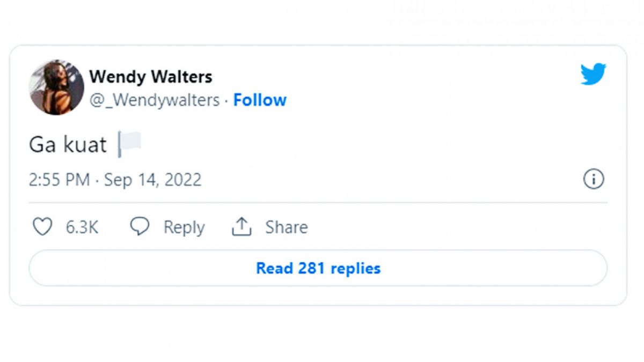Image resolution: width=644 pixels, height=362 pixels.
Task: Click the 2:55 PM time text
Action: (59, 180)
